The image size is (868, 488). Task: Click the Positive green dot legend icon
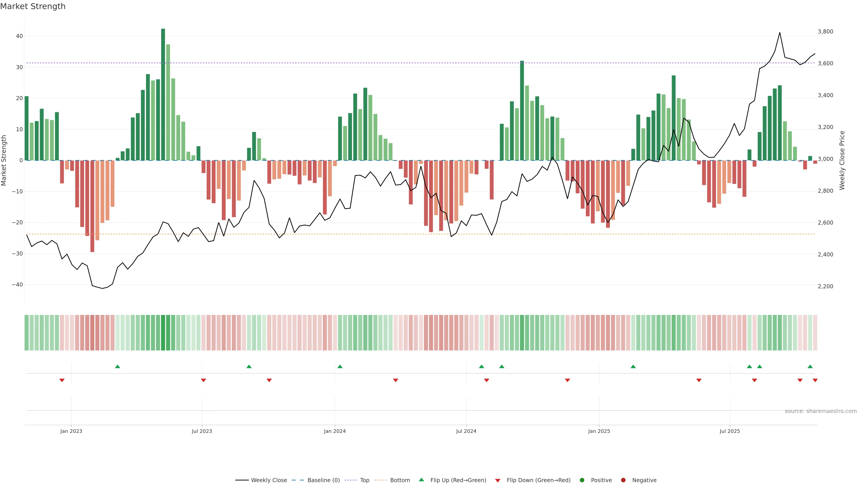(x=582, y=480)
